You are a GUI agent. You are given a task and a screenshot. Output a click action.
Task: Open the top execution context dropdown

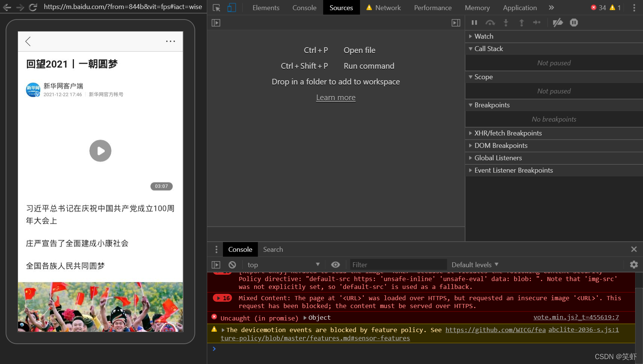click(x=283, y=265)
